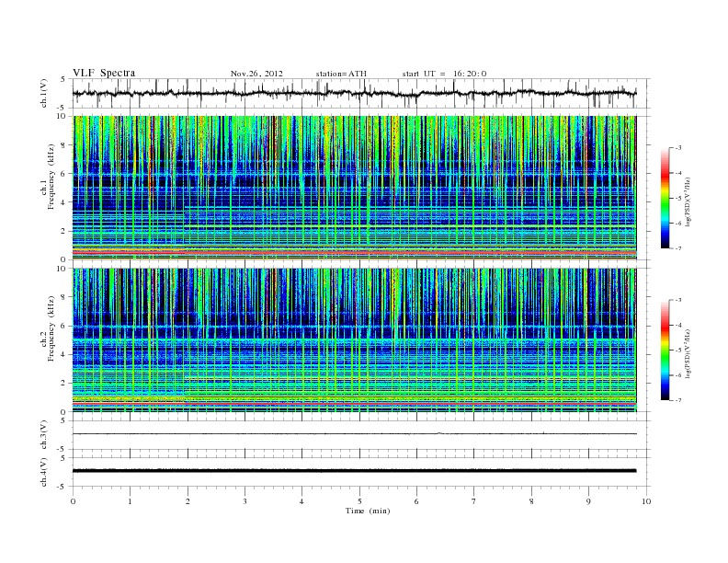The image size is (728, 563).
Task: Click the ch.2 Frequency (kHz) axis label
Action: pyautogui.click(x=48, y=328)
